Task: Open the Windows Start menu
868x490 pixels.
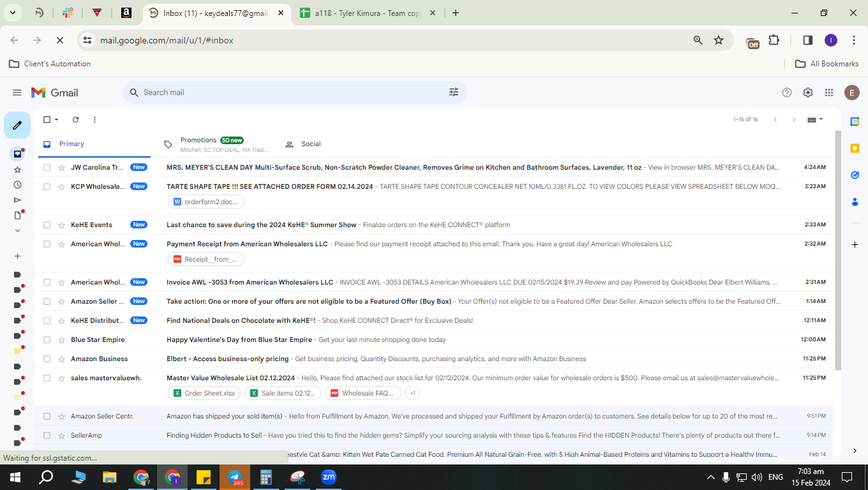Action: coord(15,477)
